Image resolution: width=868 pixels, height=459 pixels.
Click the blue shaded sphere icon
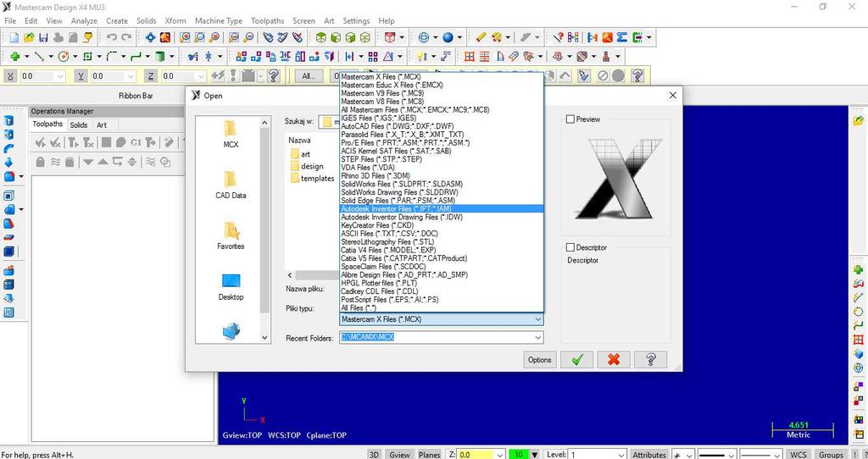point(448,37)
